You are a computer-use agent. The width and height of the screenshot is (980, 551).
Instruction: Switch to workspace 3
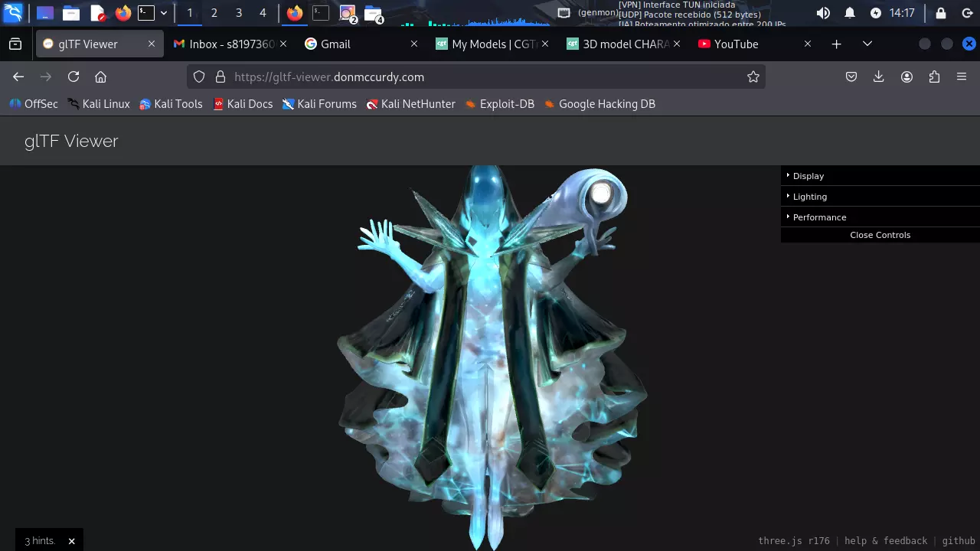point(239,13)
